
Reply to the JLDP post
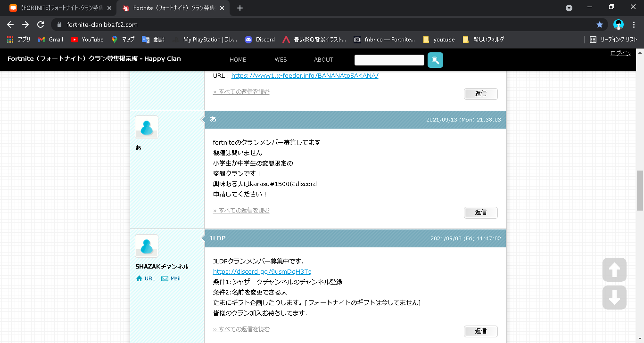(480, 331)
